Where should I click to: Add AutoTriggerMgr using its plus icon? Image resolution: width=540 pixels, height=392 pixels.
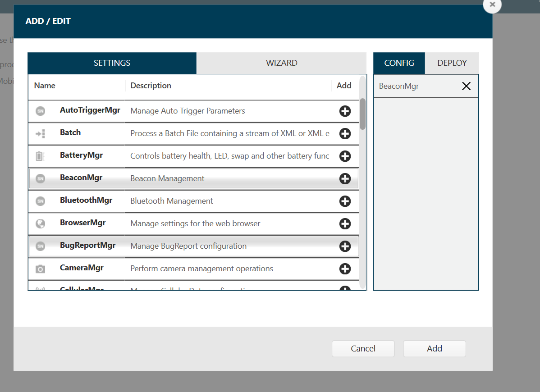click(345, 111)
